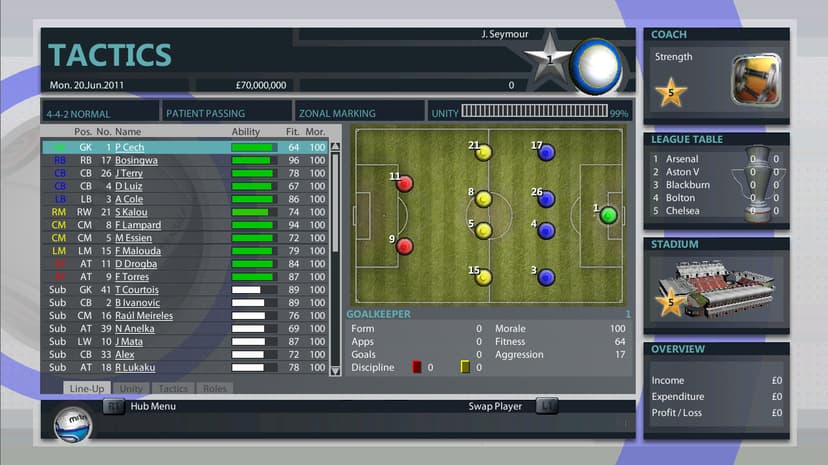The width and height of the screenshot is (828, 465).
Task: Click the Stadium thumbnail image
Action: (716, 290)
